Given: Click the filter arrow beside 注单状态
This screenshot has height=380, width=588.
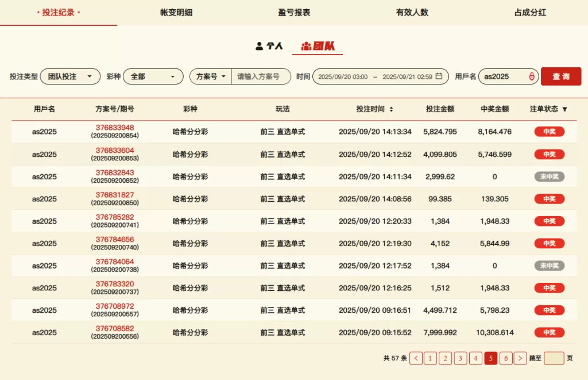Looking at the screenshot, I should click(x=564, y=109).
